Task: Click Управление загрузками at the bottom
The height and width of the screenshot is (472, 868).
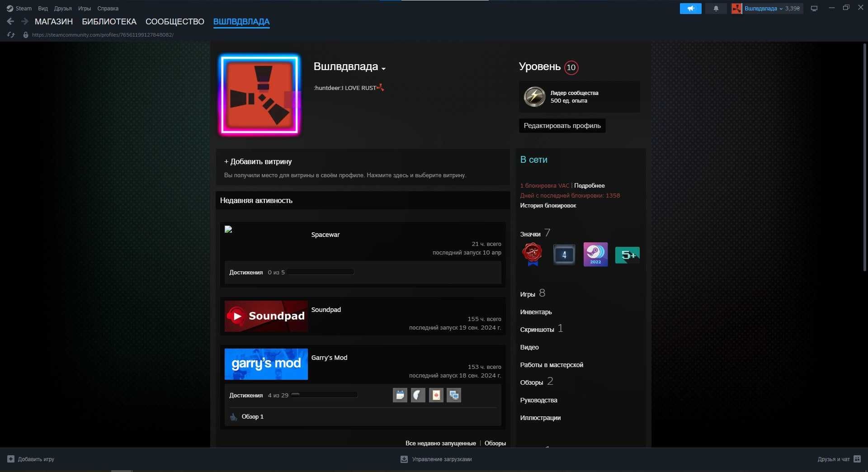Action: click(x=442, y=459)
